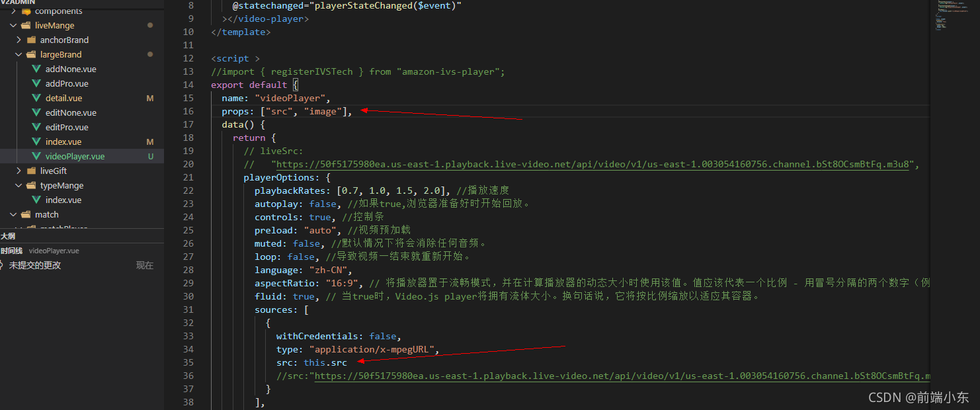
Task: Expand the components folder chevron
Action: [x=14, y=11]
